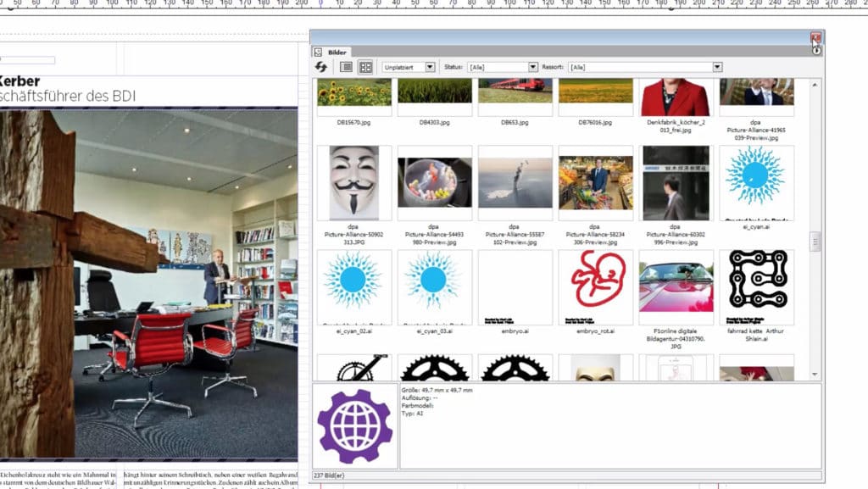Click the purple globe gear preview
This screenshot has height=489, width=868.
click(355, 426)
